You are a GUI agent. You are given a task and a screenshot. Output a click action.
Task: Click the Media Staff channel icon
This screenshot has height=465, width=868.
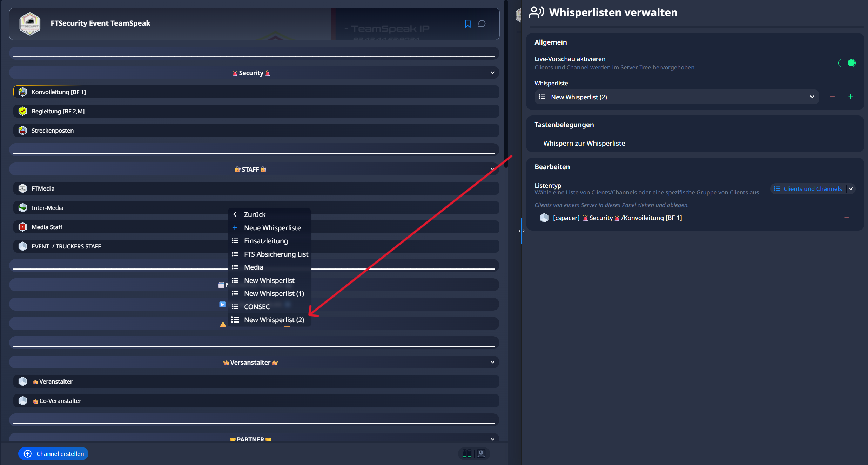tap(23, 227)
